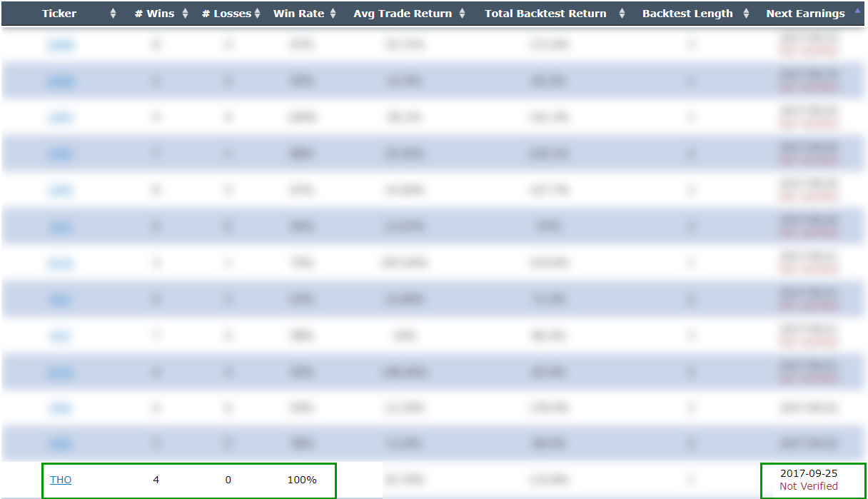Sort by the # Wins column header
Screen dimensions: 868x499
[156, 14]
